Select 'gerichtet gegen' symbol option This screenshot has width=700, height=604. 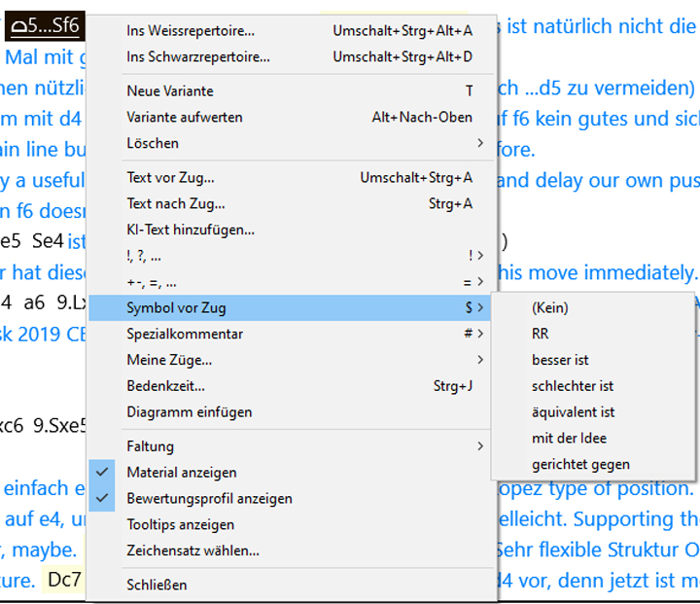[580, 465]
